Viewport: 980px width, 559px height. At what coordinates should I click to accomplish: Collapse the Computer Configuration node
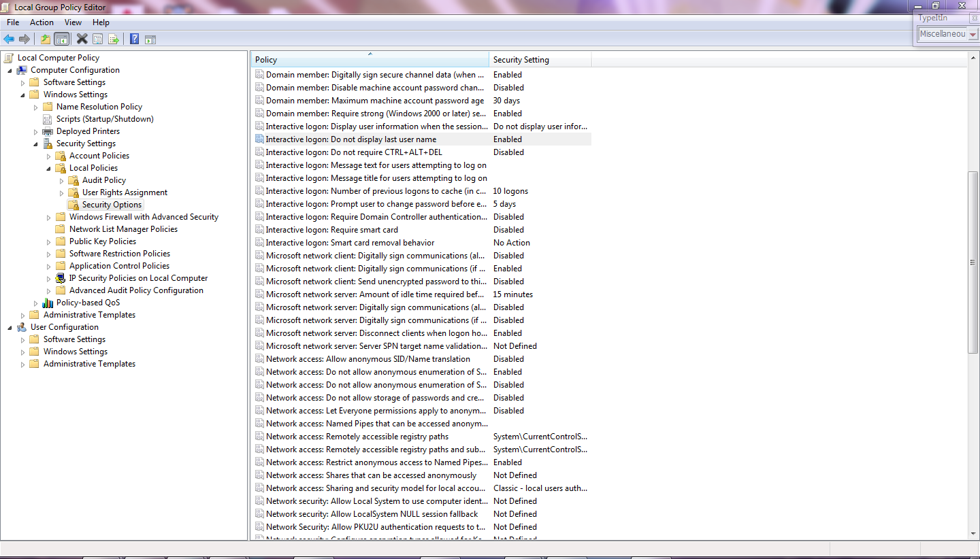pyautogui.click(x=10, y=70)
